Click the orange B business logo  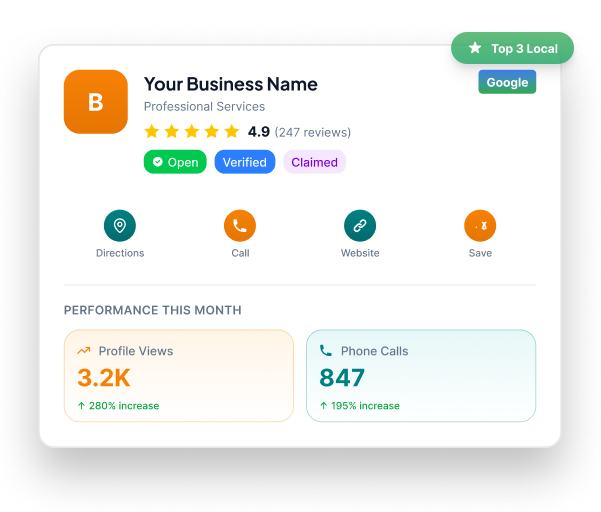(x=96, y=102)
